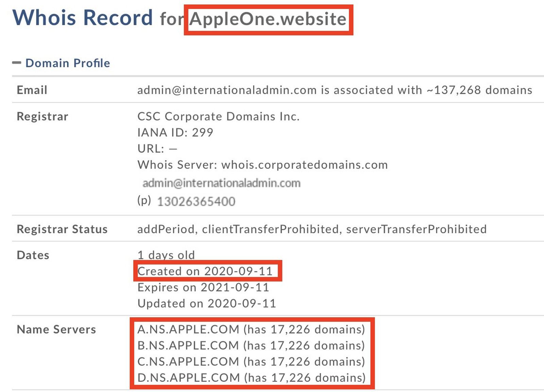Image resolution: width=544 pixels, height=392 pixels.
Task: Click the registrar contact email image
Action: pyautogui.click(x=221, y=183)
